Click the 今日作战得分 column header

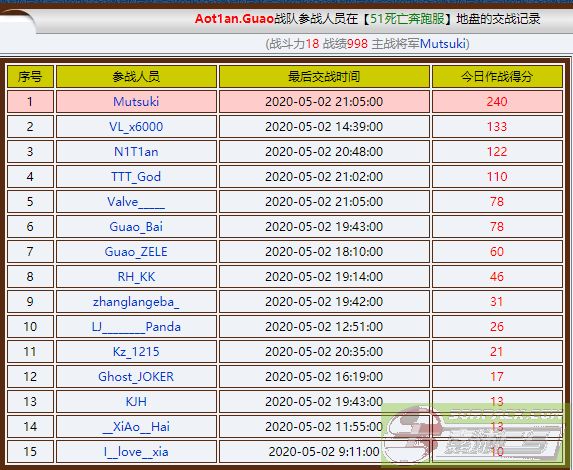(x=497, y=77)
